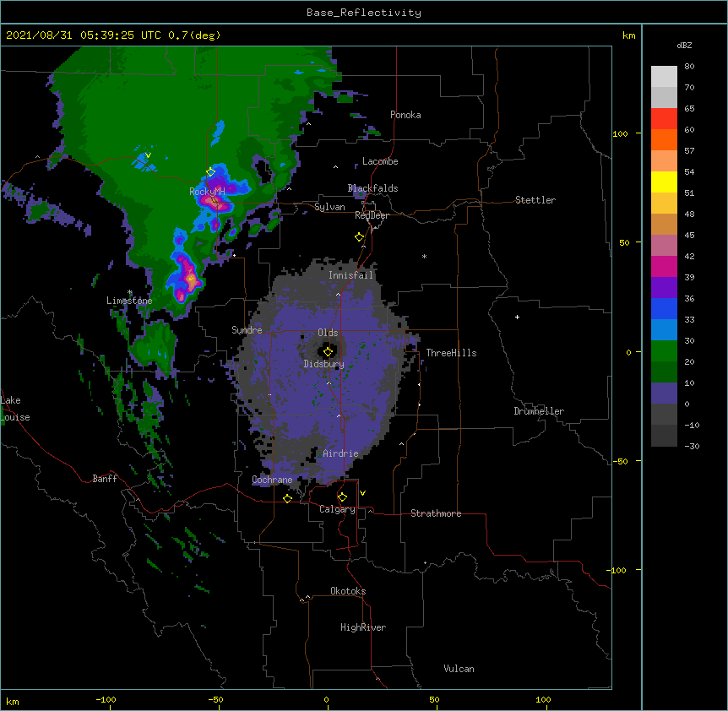The width and height of the screenshot is (728, 711).
Task: Select the Okotoks label
Action: click(348, 591)
